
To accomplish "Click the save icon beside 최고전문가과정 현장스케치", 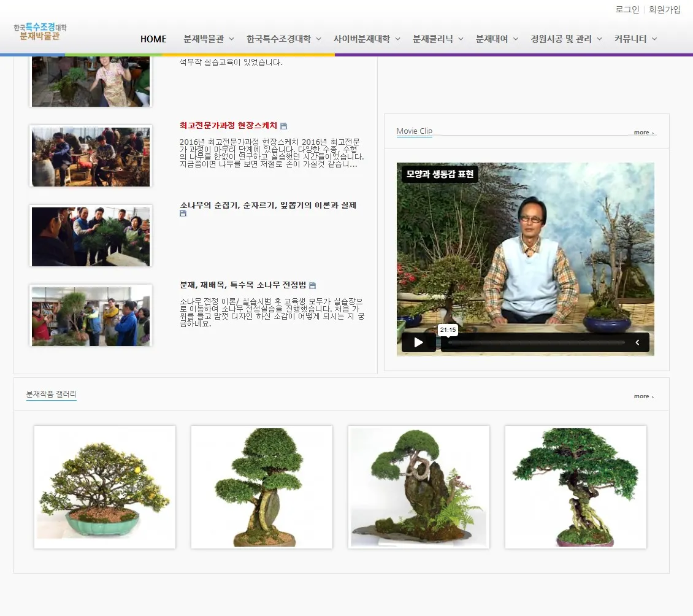I will [x=283, y=126].
